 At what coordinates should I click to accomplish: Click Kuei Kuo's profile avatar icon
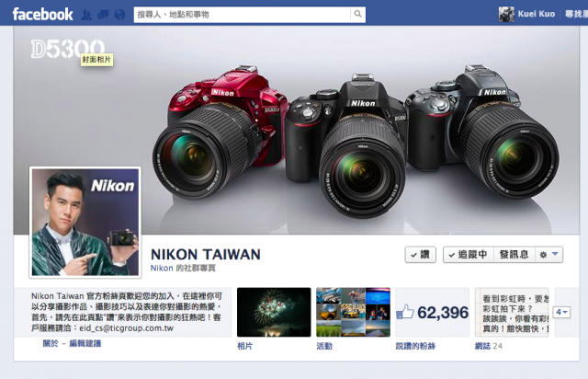pyautogui.click(x=506, y=15)
